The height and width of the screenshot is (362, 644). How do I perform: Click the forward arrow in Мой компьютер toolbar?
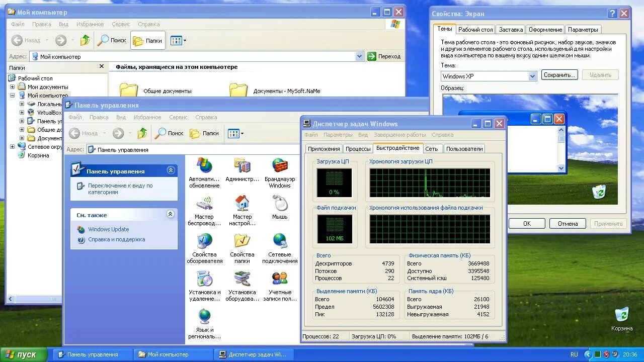(61, 40)
